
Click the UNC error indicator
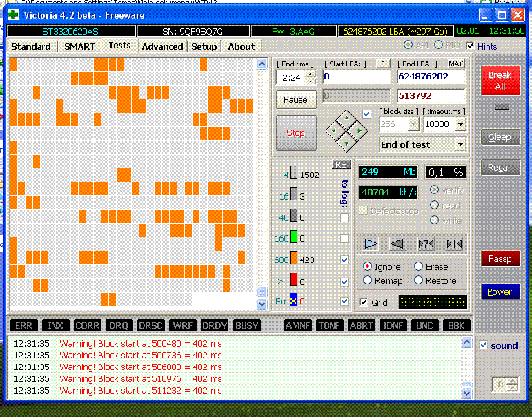tap(424, 325)
